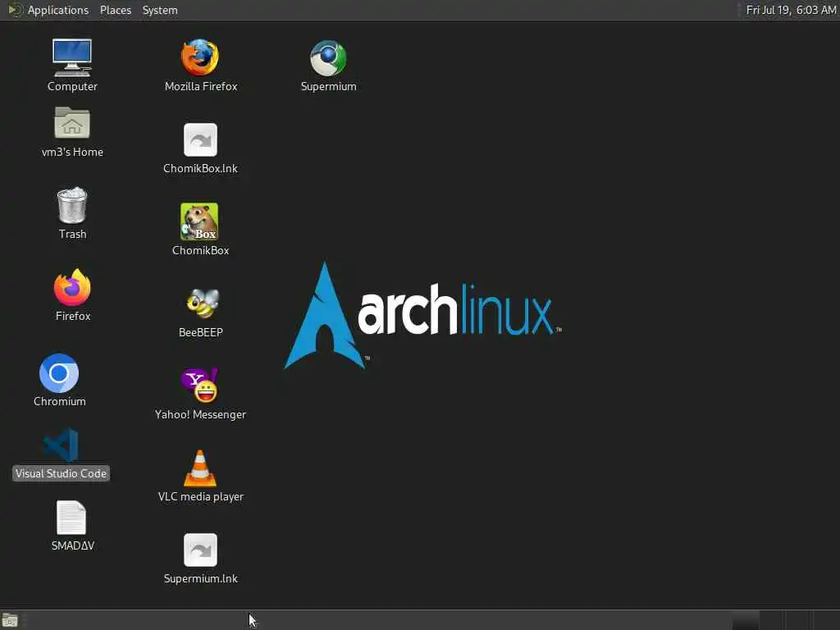840x630 pixels.
Task: Select the Trash desktop icon
Action: pos(72,204)
